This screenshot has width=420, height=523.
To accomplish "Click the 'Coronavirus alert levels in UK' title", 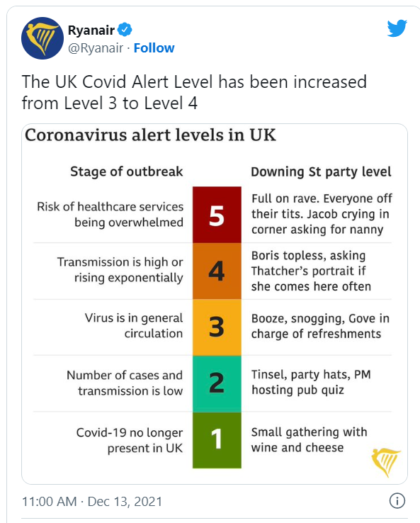I will pyautogui.click(x=151, y=135).
